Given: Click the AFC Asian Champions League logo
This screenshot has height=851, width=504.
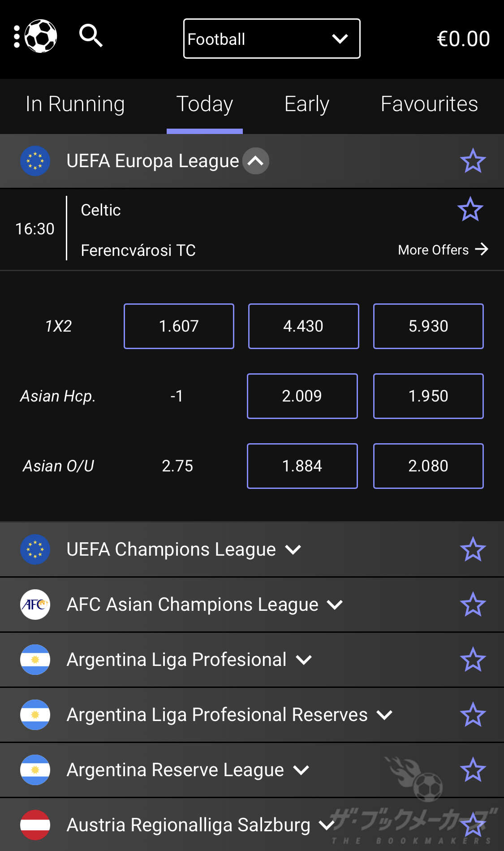Looking at the screenshot, I should pos(35,605).
